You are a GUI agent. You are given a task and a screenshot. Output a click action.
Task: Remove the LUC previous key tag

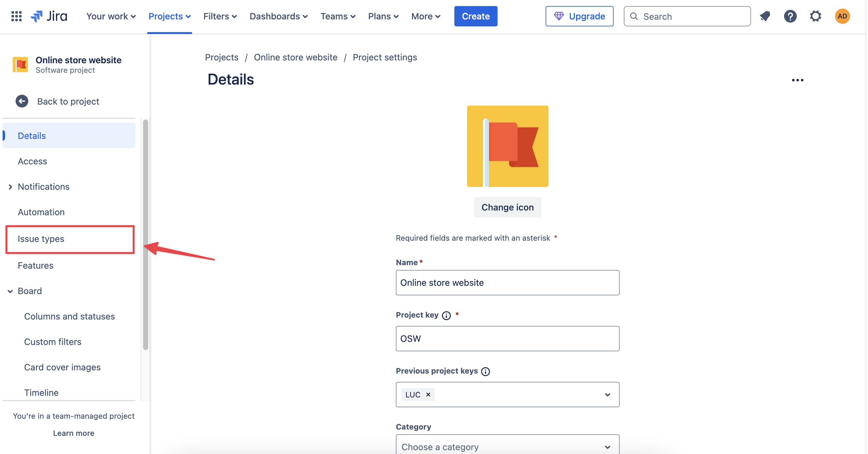pos(428,394)
